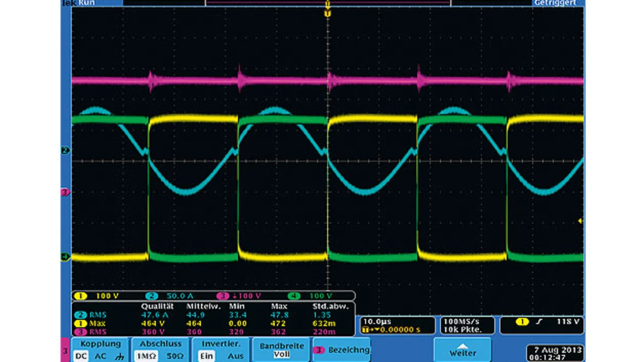Screen dimensions: 644x362
Task: Select ground coupling symbol under Kopplung
Action: (x=119, y=355)
